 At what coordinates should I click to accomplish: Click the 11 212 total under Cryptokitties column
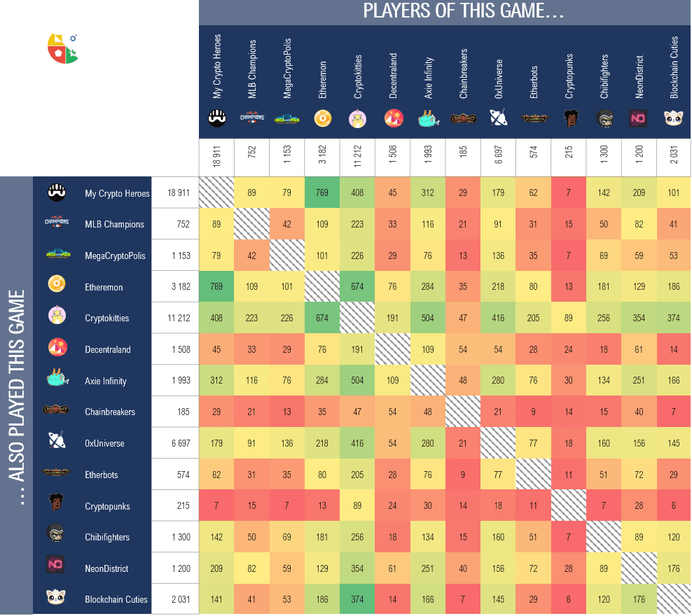click(357, 157)
